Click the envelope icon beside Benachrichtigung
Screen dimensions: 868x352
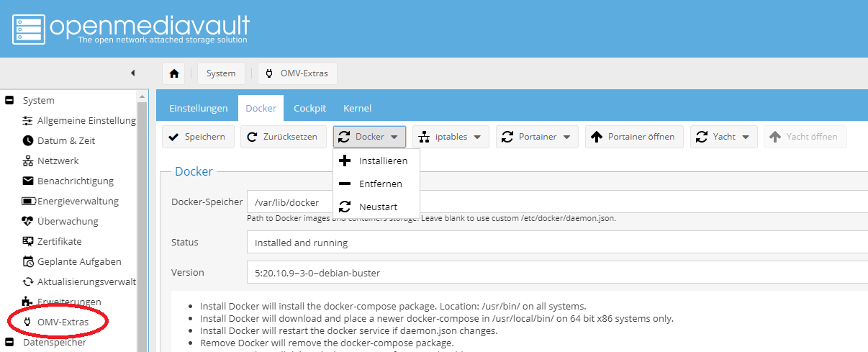click(28, 181)
